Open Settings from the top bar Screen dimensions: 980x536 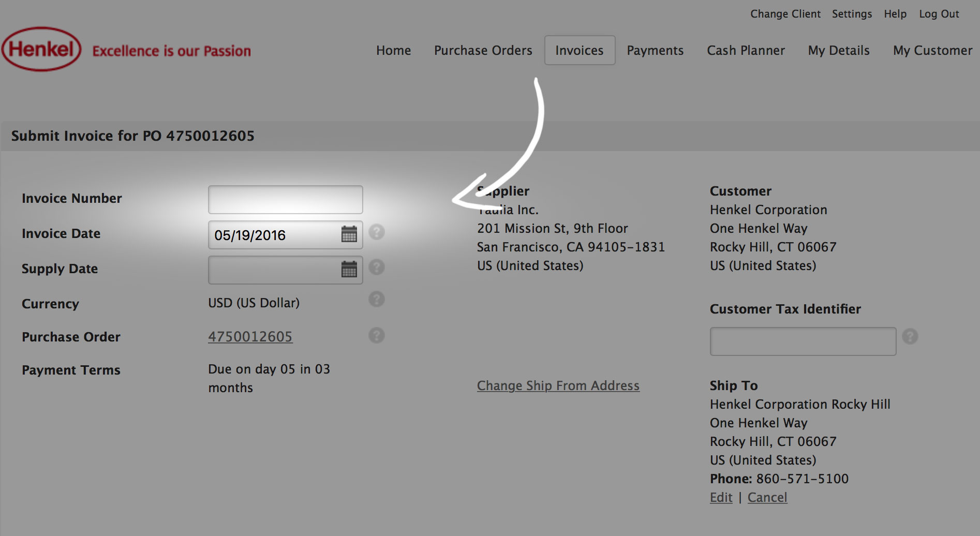tap(852, 14)
